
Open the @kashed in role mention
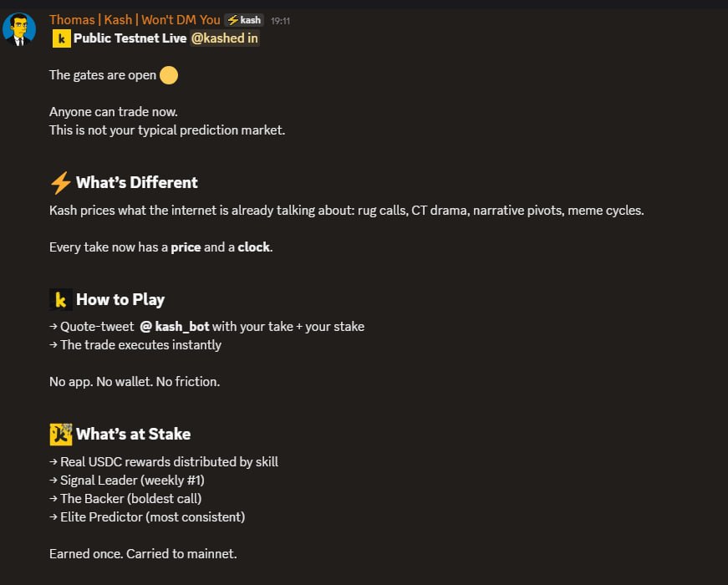[x=225, y=38]
